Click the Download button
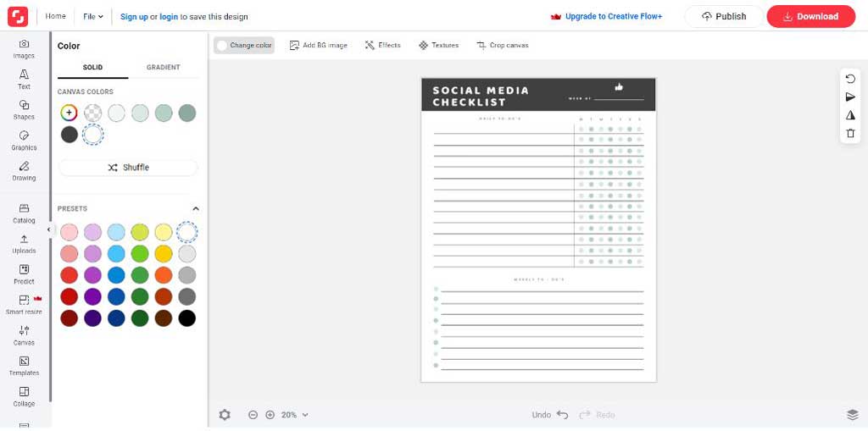The height and width of the screenshot is (431, 868). 810,16
